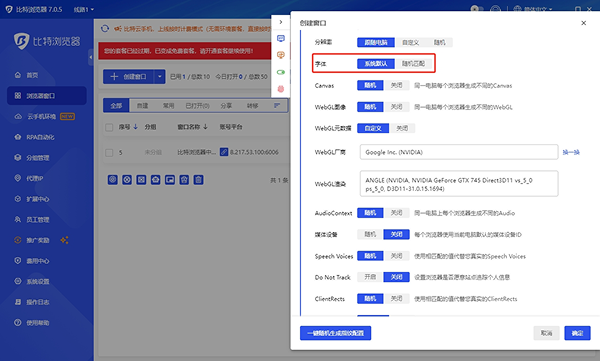Click the WebGL渲染 field with ANGLE text

[x=459, y=184]
